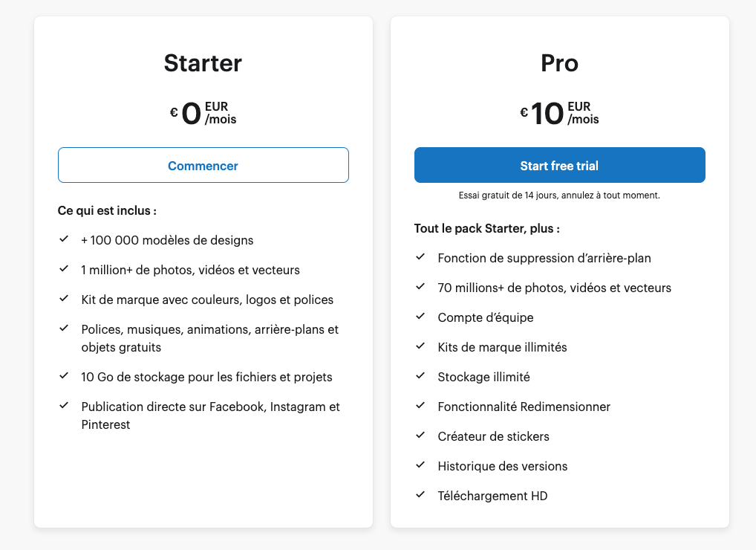This screenshot has height=550, width=756.
Task: Click the €10 EUR/mois price
Action: pos(559,113)
